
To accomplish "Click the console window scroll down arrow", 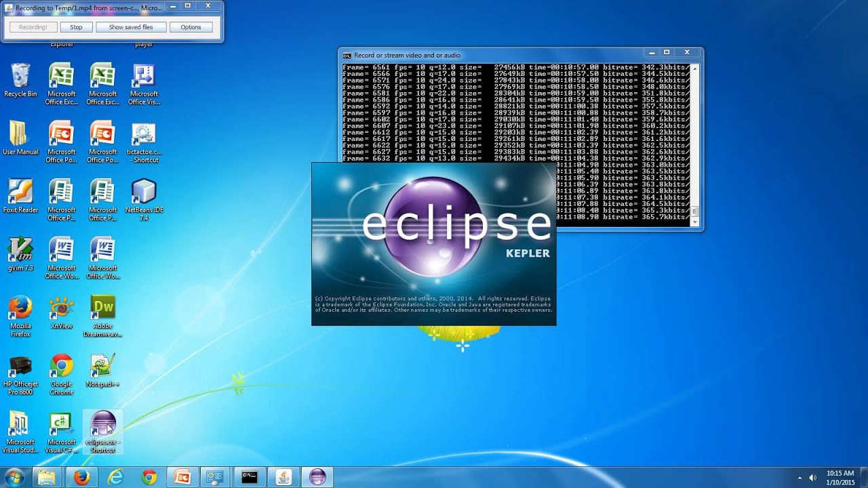I will (x=694, y=222).
